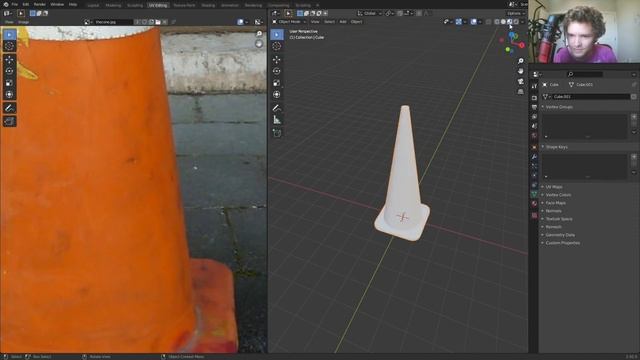Add a new vertex group with plus
This screenshot has height=360, width=640.
[634, 117]
